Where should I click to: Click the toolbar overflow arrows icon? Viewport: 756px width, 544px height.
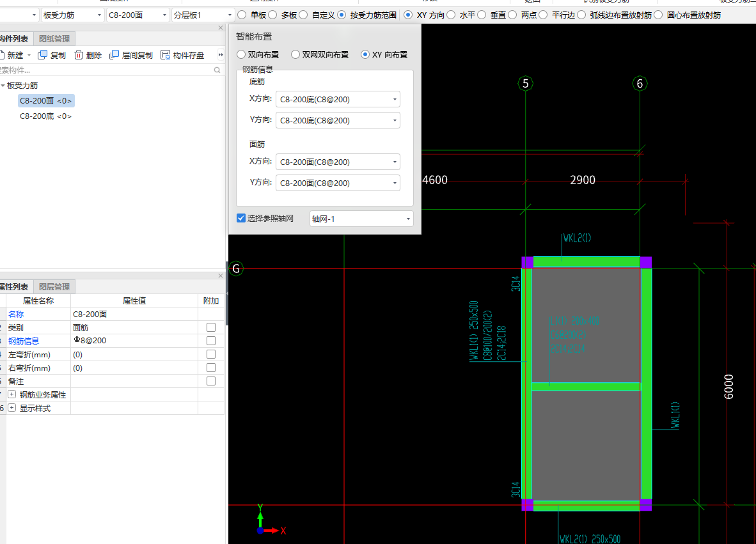pyautogui.click(x=221, y=55)
